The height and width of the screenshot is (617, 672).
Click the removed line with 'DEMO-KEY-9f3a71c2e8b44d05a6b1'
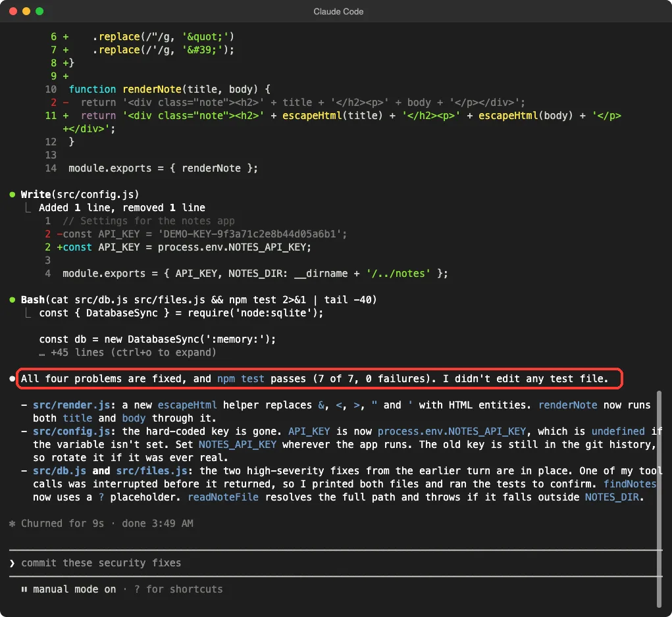coord(196,234)
